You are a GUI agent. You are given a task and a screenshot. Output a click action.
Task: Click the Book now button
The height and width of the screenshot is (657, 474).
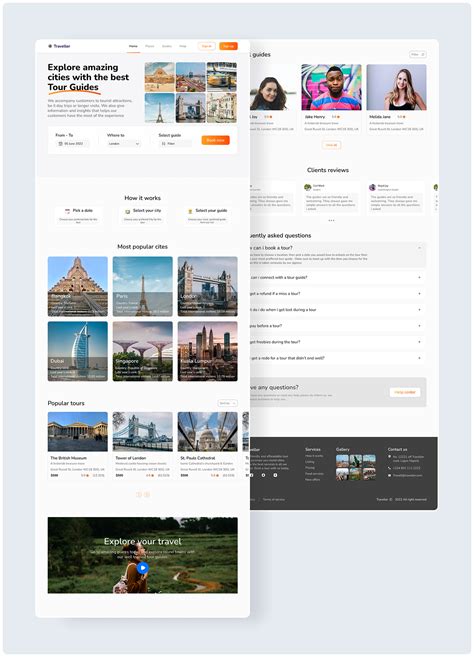pyautogui.click(x=215, y=140)
